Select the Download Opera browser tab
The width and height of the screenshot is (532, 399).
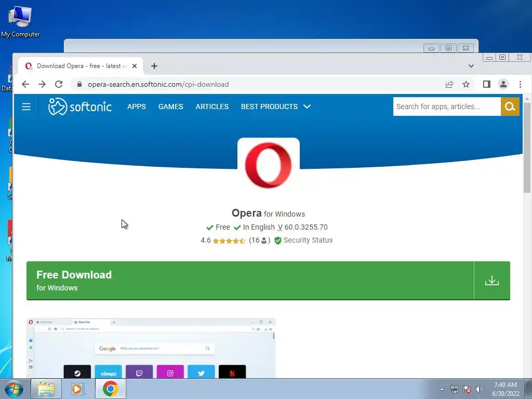tap(81, 66)
